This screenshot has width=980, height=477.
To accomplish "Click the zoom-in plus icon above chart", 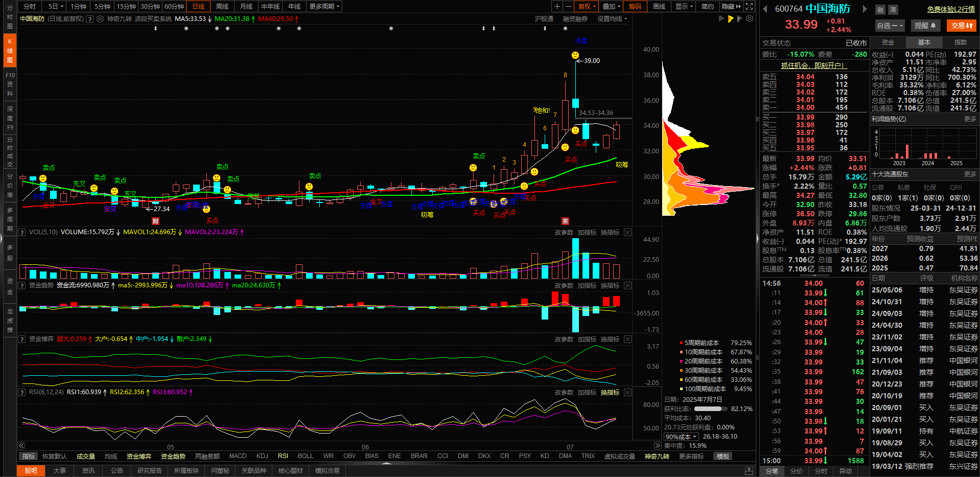I will coord(557,7).
